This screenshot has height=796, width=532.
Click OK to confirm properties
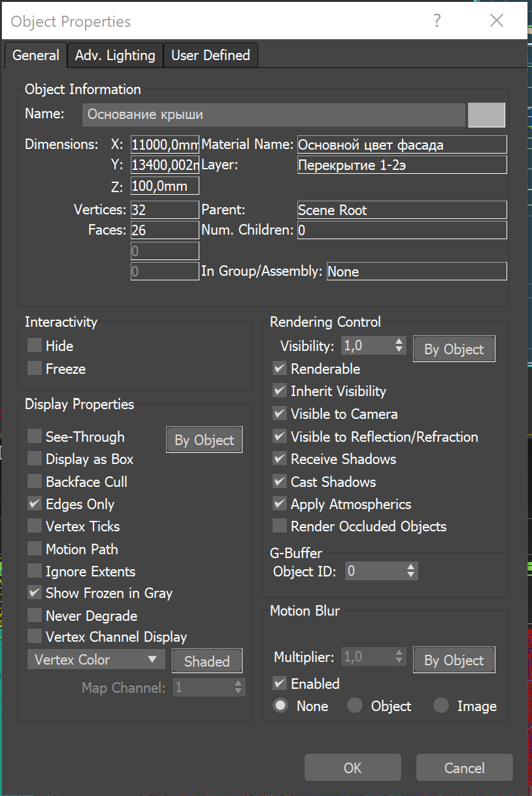pos(353,768)
